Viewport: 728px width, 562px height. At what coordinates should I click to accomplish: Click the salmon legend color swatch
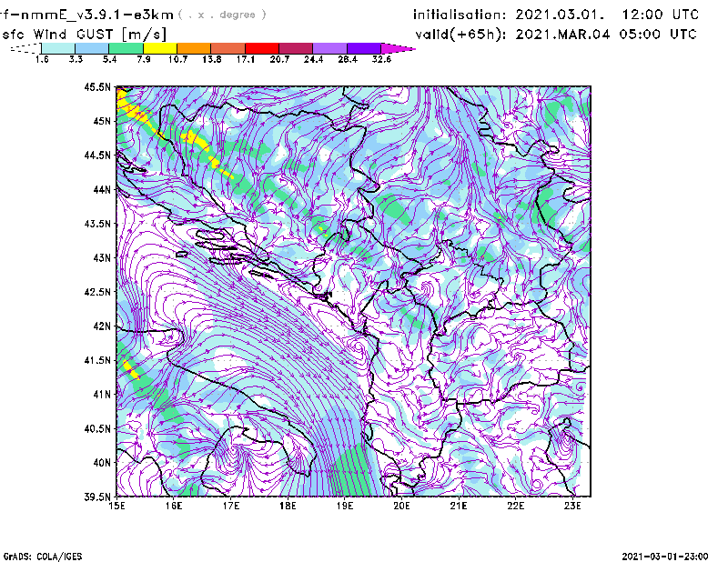(228, 48)
